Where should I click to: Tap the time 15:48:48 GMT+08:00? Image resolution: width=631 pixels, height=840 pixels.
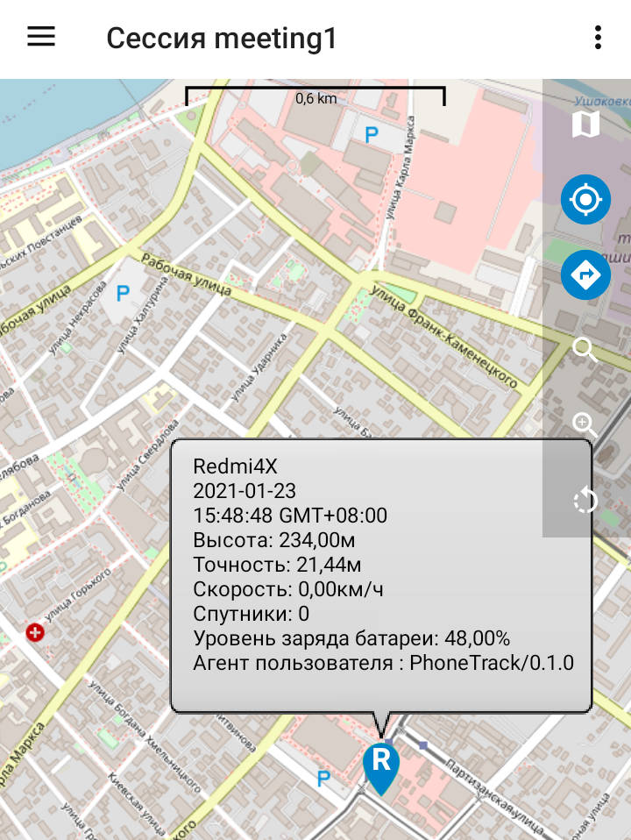tap(290, 516)
